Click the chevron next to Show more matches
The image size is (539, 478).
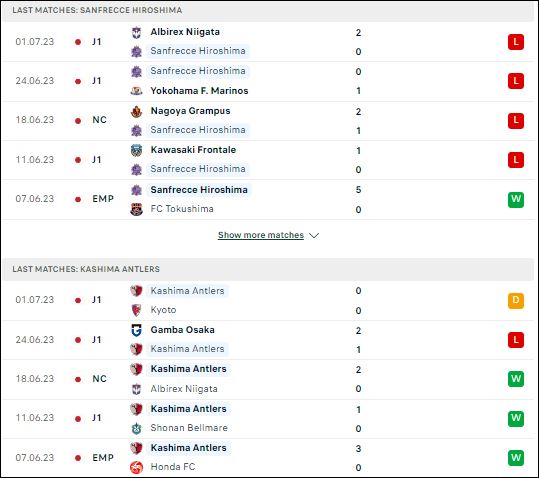click(314, 235)
